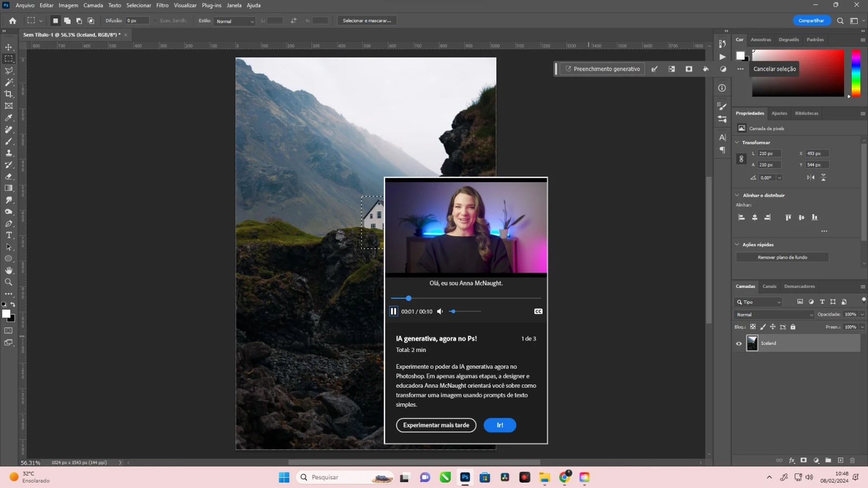
Task: Click Preenchimento generativo
Action: click(x=603, y=69)
